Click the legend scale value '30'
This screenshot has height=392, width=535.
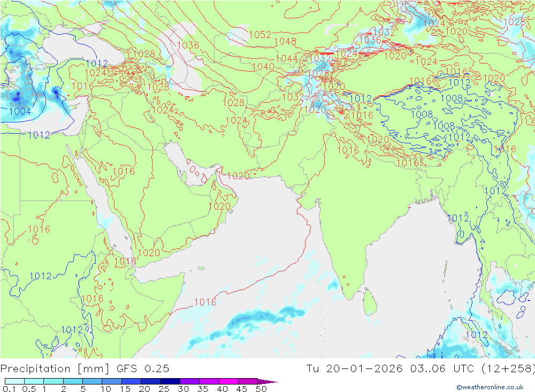tap(183, 389)
